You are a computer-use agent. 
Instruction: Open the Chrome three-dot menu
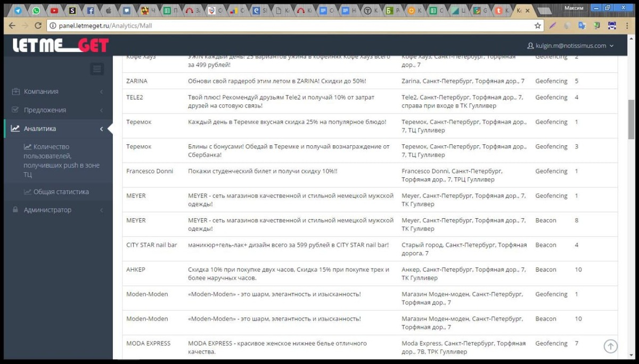click(627, 26)
